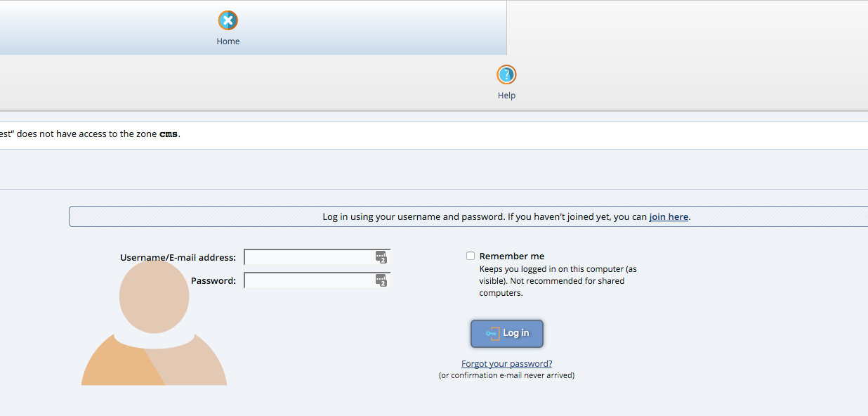Focus the Password input field

point(309,280)
